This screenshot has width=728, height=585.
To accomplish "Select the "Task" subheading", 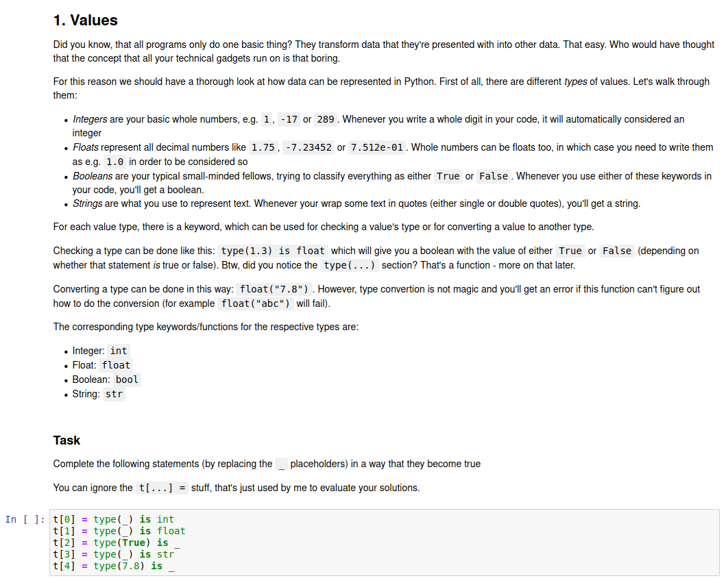I will point(66,440).
